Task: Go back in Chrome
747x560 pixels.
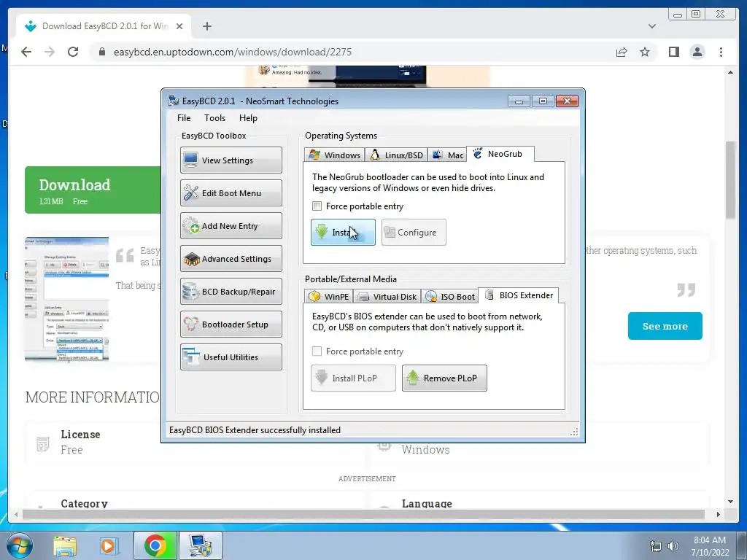Action: coord(26,52)
